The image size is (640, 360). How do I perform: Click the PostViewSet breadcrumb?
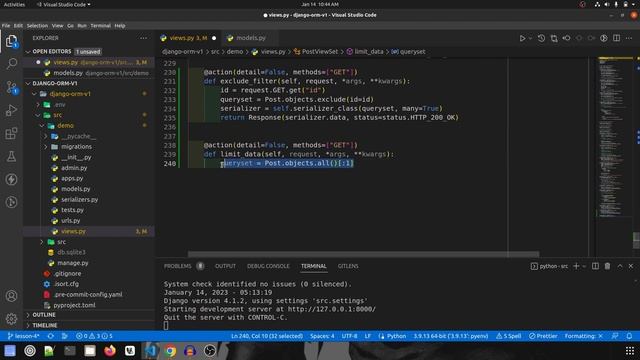320,52
